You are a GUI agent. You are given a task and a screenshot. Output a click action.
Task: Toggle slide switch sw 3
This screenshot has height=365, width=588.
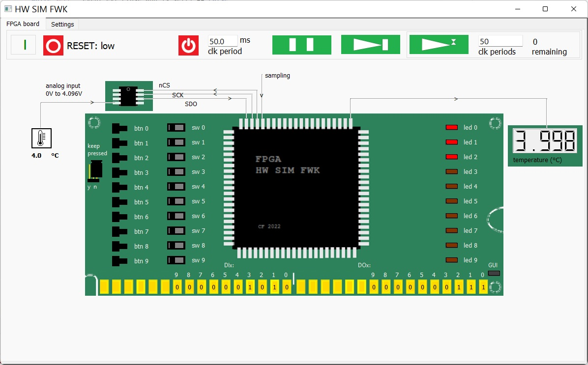[176, 171]
